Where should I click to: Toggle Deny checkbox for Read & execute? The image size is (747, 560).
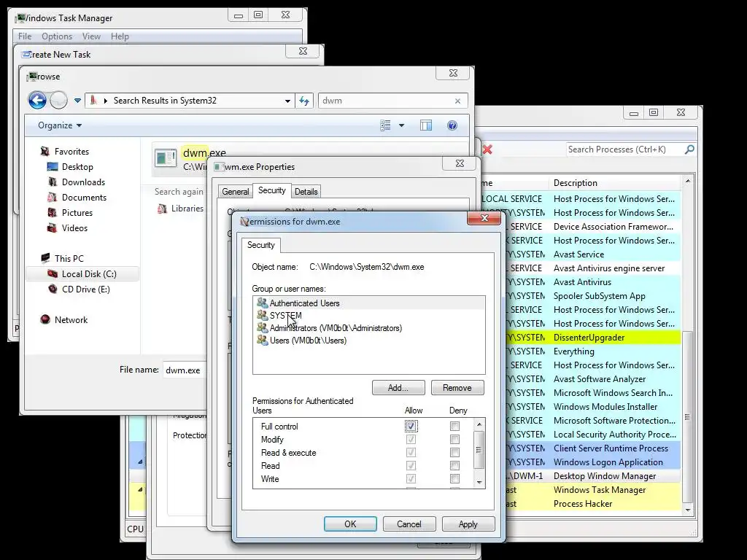[x=454, y=452]
